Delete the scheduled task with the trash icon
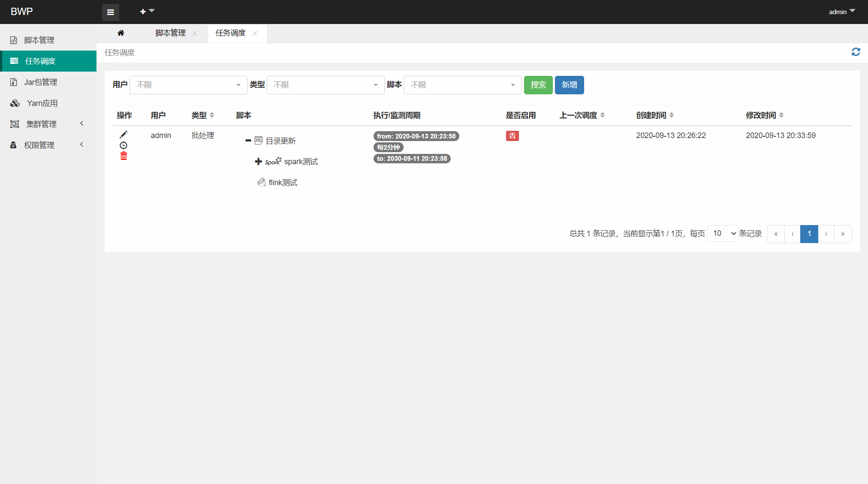Viewport: 868px width, 484px height. coord(123,156)
